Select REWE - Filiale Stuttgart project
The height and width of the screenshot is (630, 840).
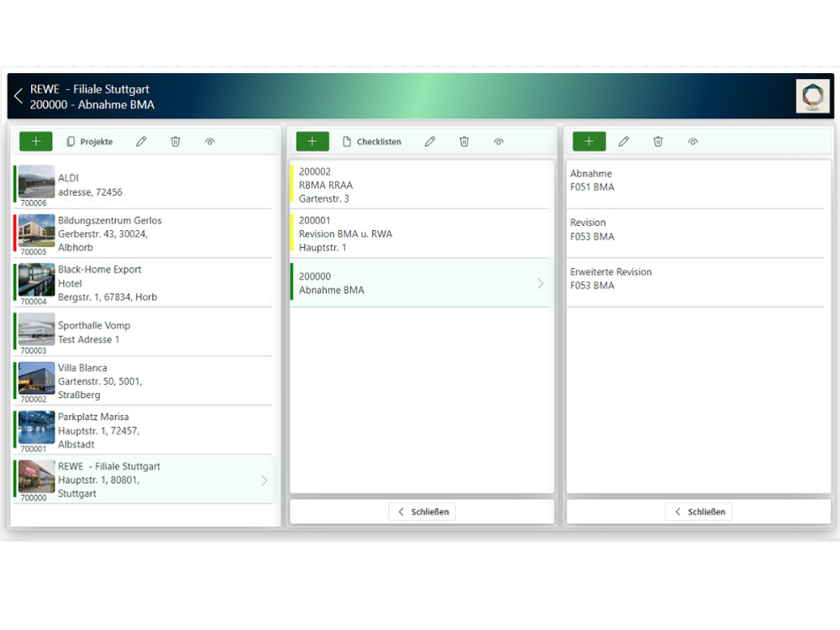(x=143, y=480)
